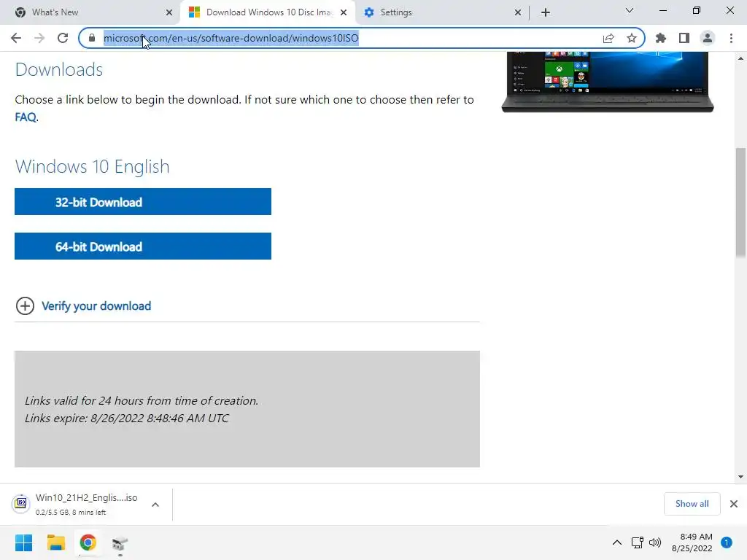Click Show all downloads

pos(692,504)
